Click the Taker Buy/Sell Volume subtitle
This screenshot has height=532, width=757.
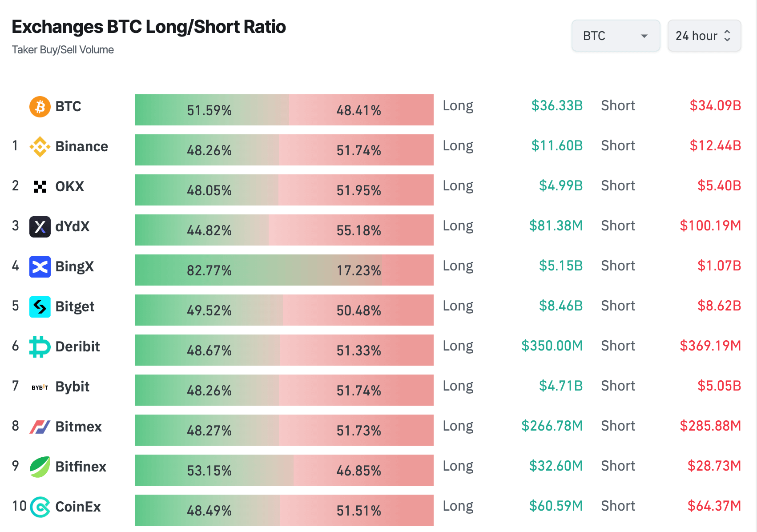pos(63,50)
